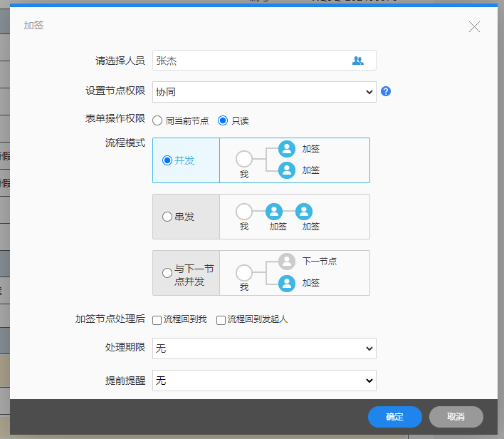Click the top 加签 user icon in 并发 diagram

click(287, 149)
